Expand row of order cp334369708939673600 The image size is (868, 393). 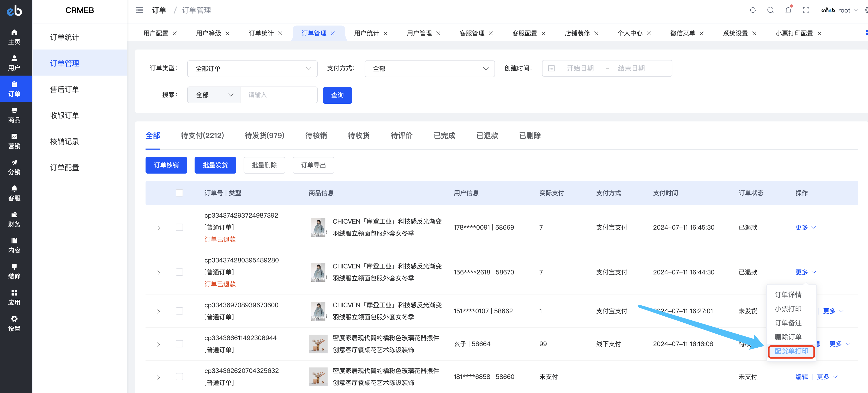coord(158,311)
